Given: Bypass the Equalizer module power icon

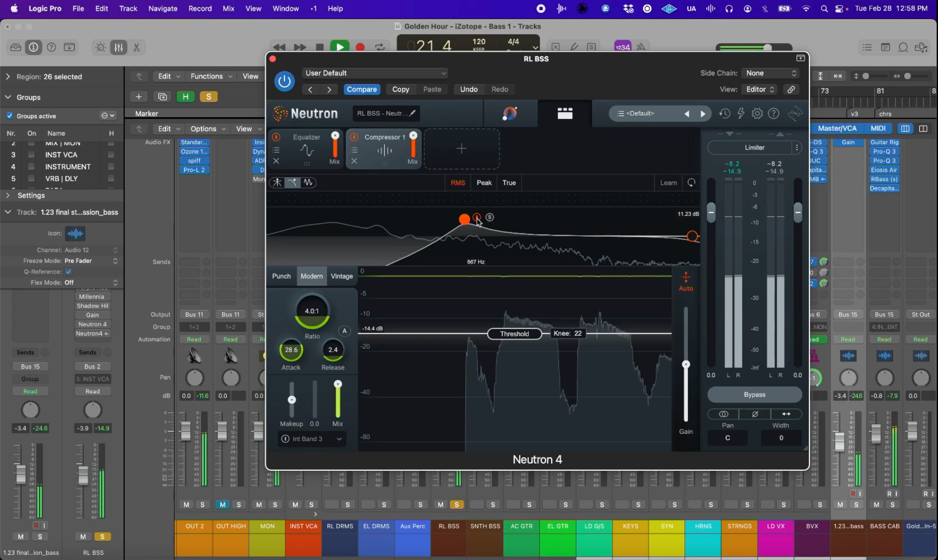Looking at the screenshot, I should (x=276, y=137).
